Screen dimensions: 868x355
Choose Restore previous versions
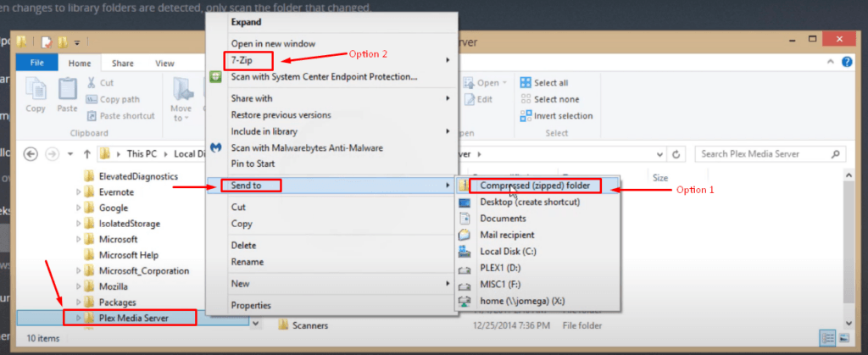pyautogui.click(x=331, y=115)
